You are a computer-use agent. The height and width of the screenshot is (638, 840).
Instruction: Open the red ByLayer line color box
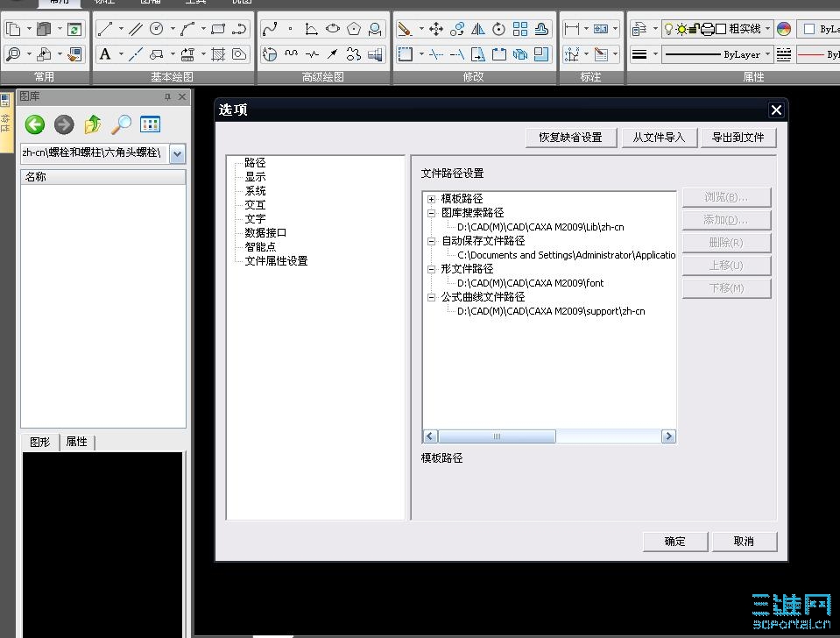818,54
